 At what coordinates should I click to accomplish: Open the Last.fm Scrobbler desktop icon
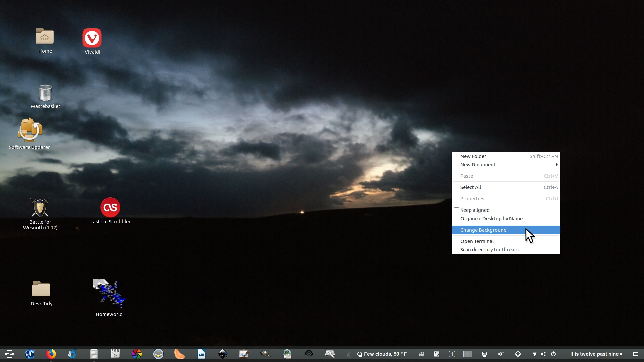coord(110,207)
